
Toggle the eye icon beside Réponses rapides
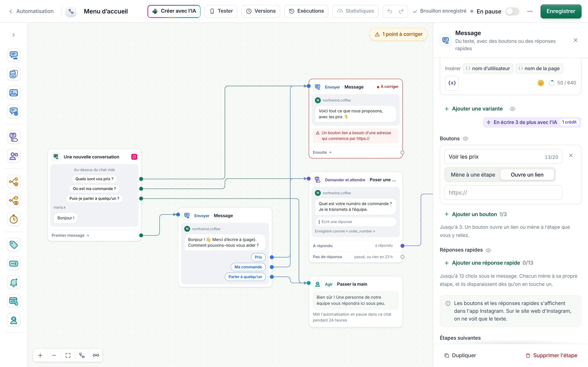(x=488, y=250)
